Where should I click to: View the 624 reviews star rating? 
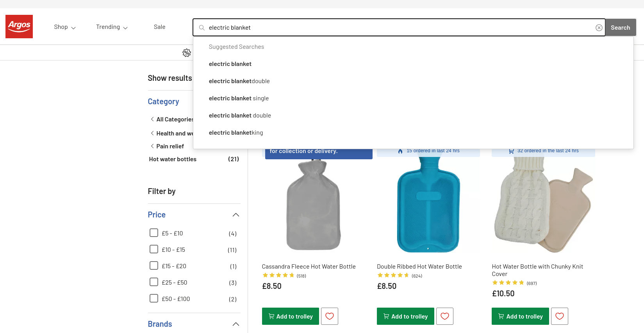400,276
